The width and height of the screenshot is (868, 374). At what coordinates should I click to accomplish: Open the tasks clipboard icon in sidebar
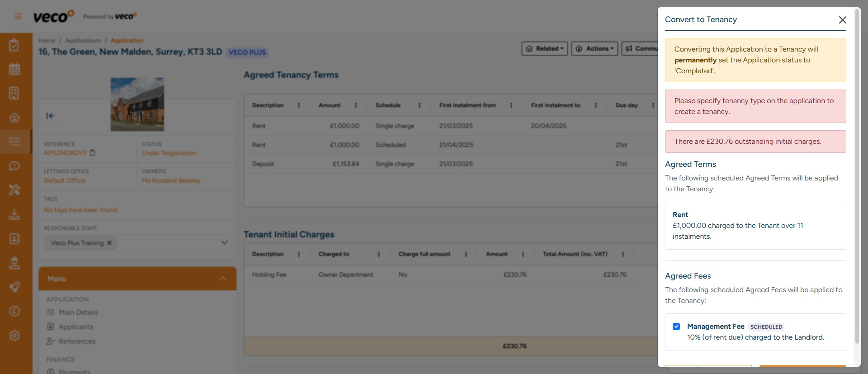pyautogui.click(x=14, y=45)
